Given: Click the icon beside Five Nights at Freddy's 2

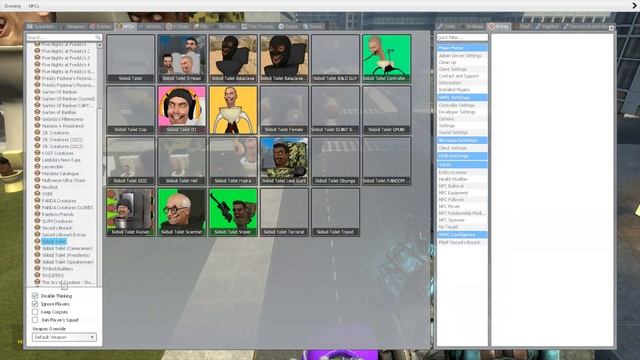Looking at the screenshot, I should [37, 51].
